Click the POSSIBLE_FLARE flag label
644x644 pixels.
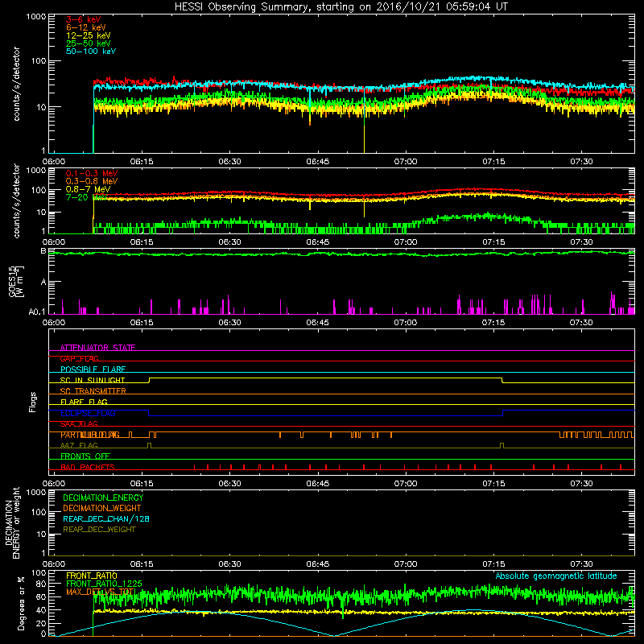tap(93, 369)
